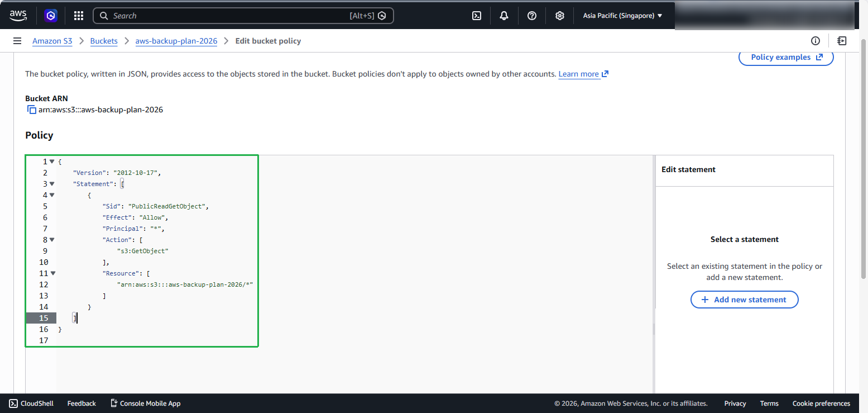The height and width of the screenshot is (413, 868).
Task: Select Asia Pacific (Singapore) region dropdown
Action: coord(622,16)
